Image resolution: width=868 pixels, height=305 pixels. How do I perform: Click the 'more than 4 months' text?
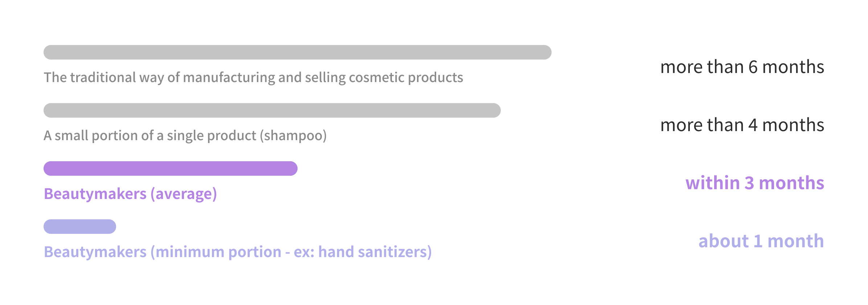[x=742, y=125]
